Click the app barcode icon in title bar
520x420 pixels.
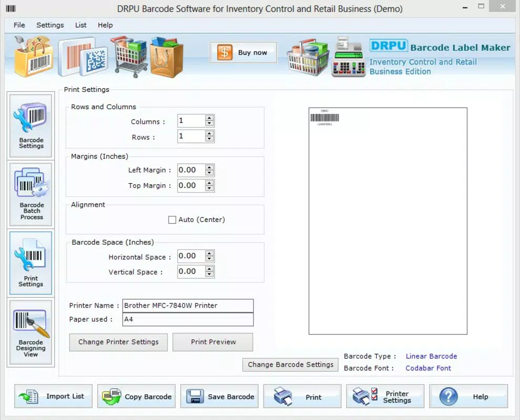tap(11, 8)
